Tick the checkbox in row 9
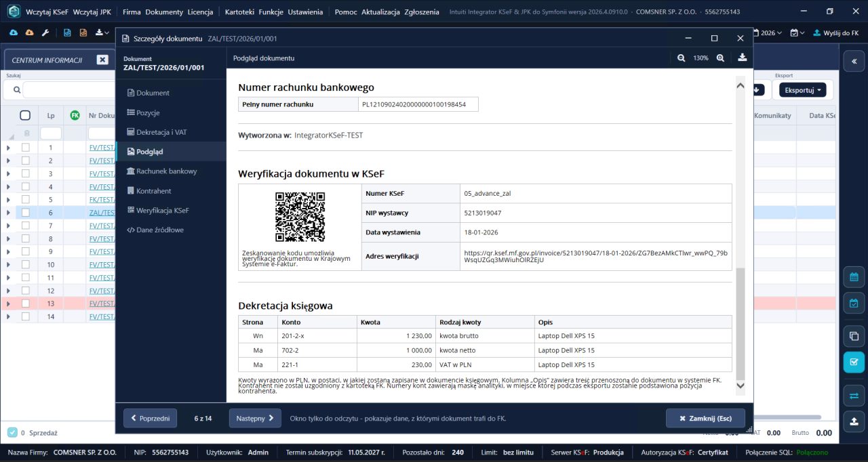This screenshot has height=462, width=868. 25,251
